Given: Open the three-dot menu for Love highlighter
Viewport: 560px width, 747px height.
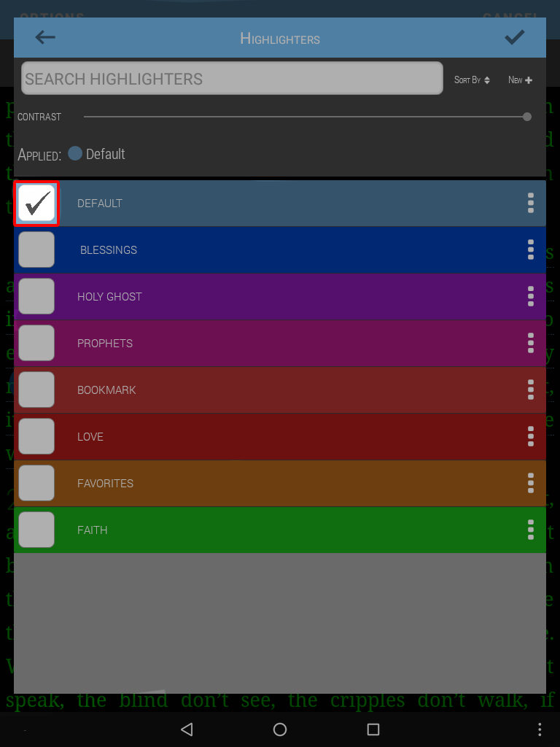Looking at the screenshot, I should tap(531, 436).
